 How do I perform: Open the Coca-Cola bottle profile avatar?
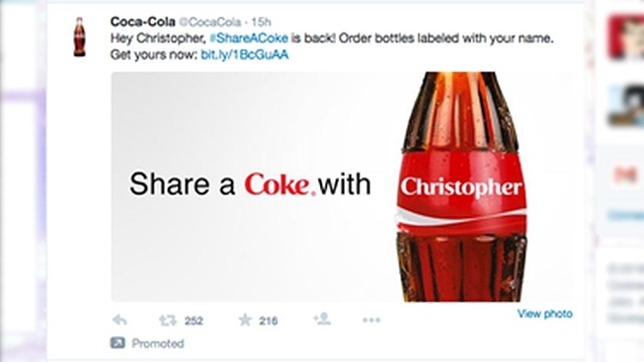coord(80,36)
